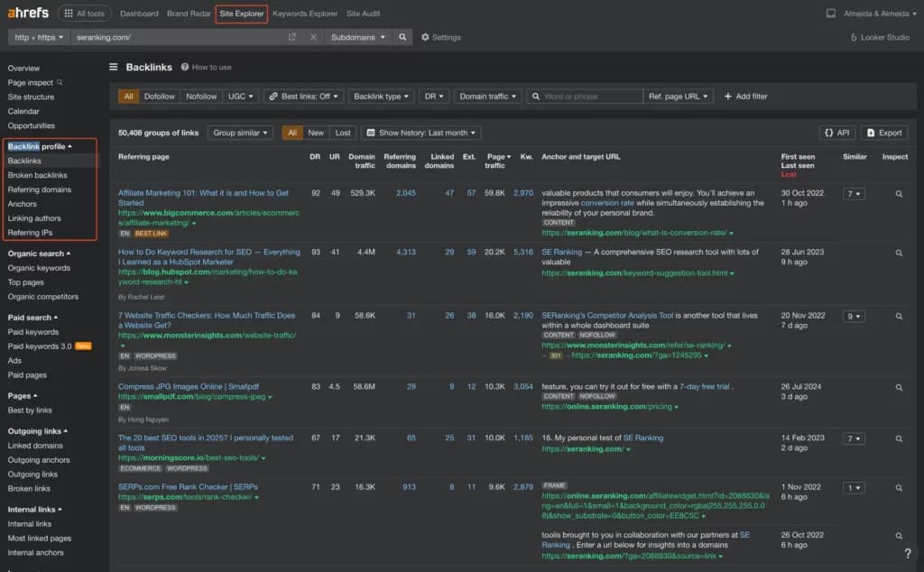Click the hamburger menu beside Backlinks heading
Image resolution: width=924 pixels, height=572 pixels.
[114, 67]
